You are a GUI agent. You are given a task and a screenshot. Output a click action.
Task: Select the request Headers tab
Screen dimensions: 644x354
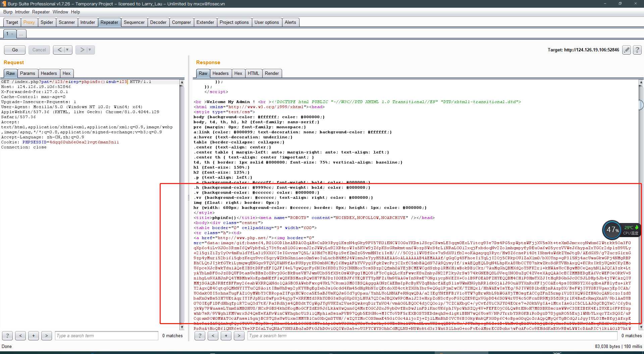click(x=49, y=74)
